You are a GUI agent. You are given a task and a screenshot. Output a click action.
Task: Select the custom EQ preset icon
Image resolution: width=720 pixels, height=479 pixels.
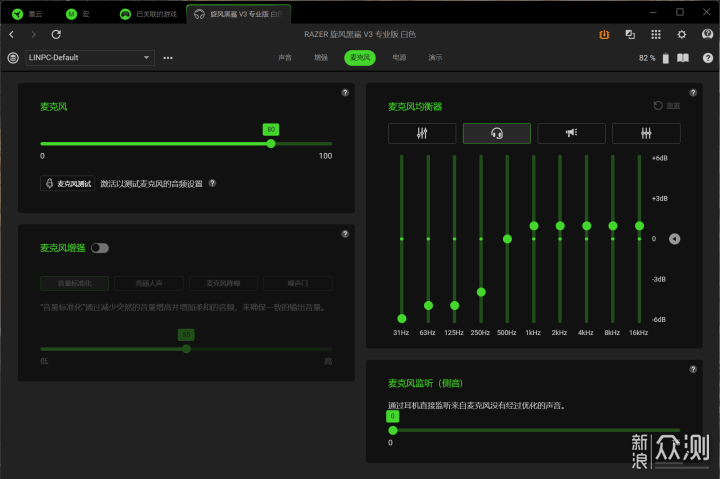646,134
